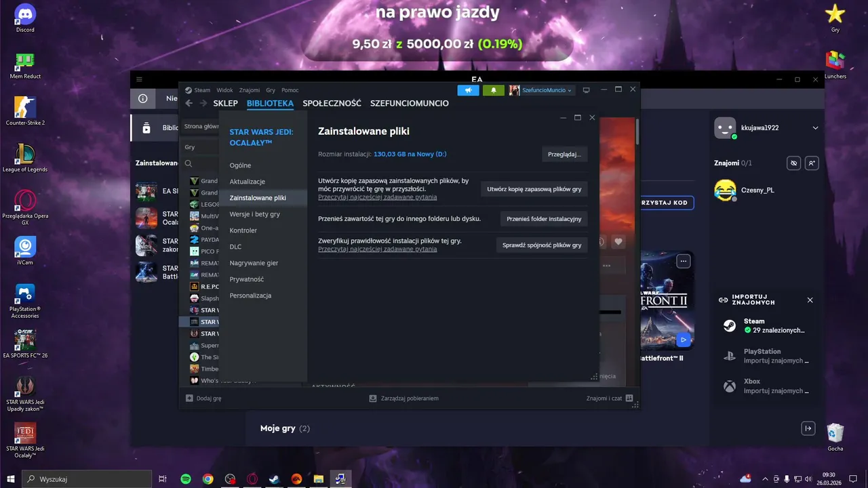Open the Znajomi menu in Steam
Viewport: 868px width, 488px height.
[x=250, y=90]
